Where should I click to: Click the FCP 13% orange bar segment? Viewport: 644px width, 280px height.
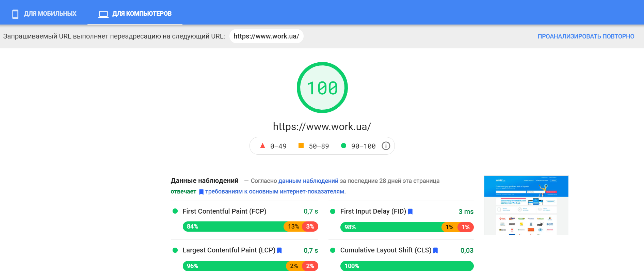point(293,227)
